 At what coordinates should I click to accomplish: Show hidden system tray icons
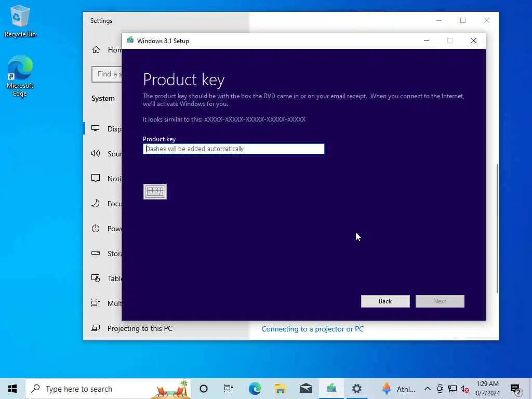click(x=428, y=389)
